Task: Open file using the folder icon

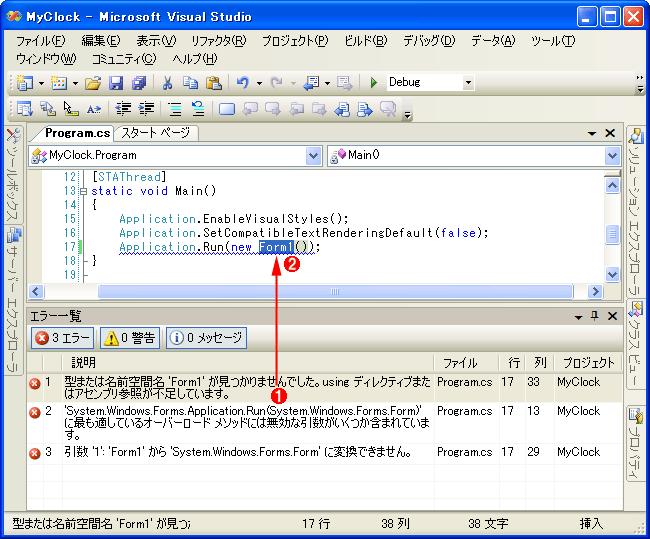Action: [x=93, y=83]
